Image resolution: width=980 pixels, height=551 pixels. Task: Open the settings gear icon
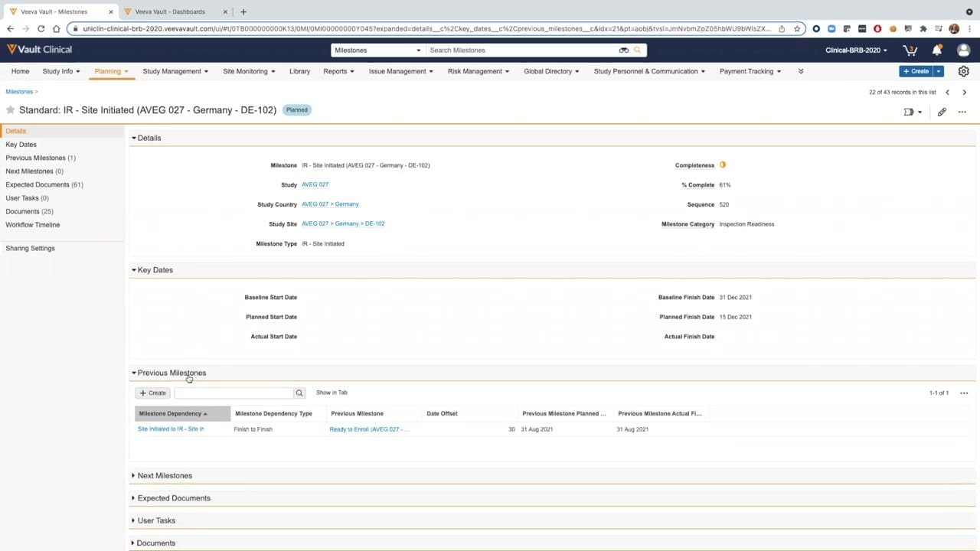pyautogui.click(x=964, y=71)
